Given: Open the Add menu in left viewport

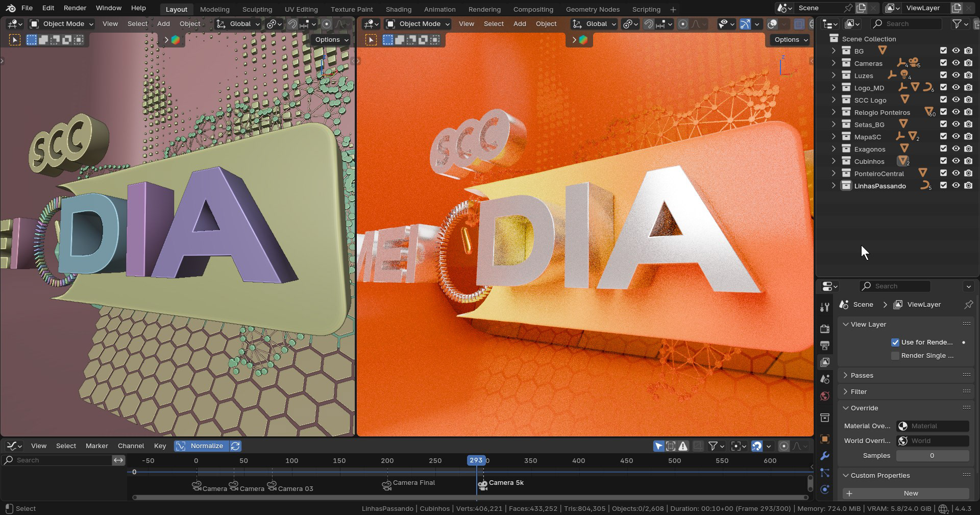Looking at the screenshot, I should [x=163, y=24].
